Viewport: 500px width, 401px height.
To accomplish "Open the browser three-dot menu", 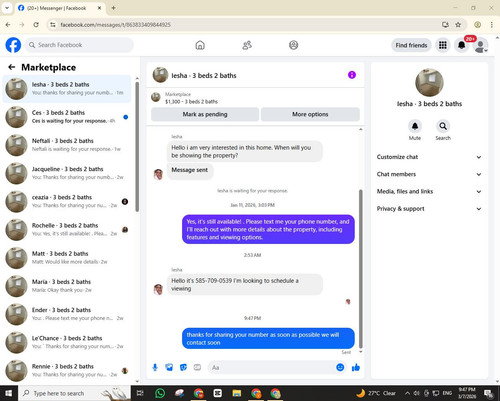I will [492, 25].
